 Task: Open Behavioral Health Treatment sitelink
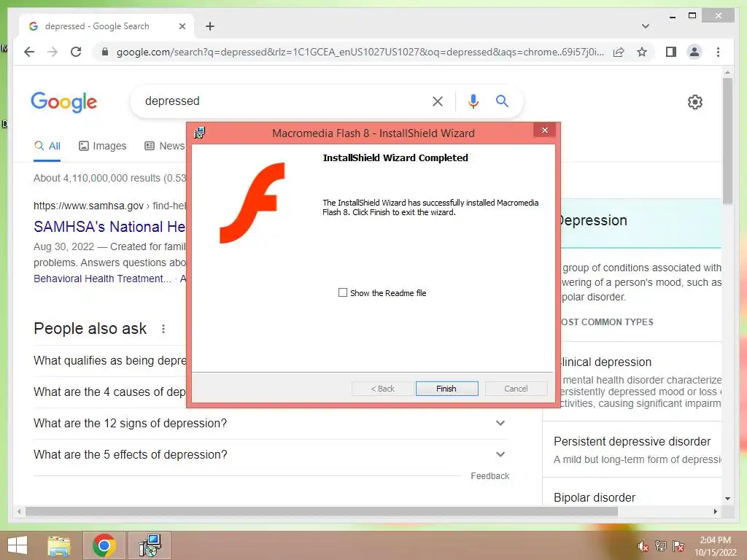pos(102,279)
